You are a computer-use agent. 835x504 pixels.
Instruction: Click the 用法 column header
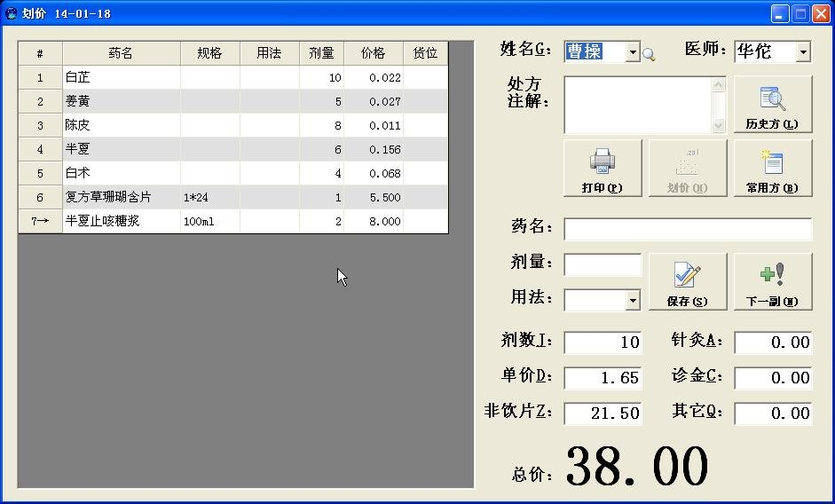tap(270, 53)
